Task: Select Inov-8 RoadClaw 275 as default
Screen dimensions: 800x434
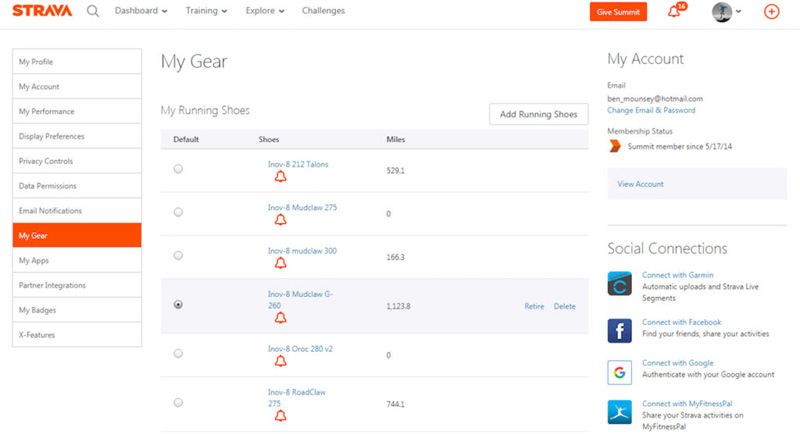Action: [178, 402]
